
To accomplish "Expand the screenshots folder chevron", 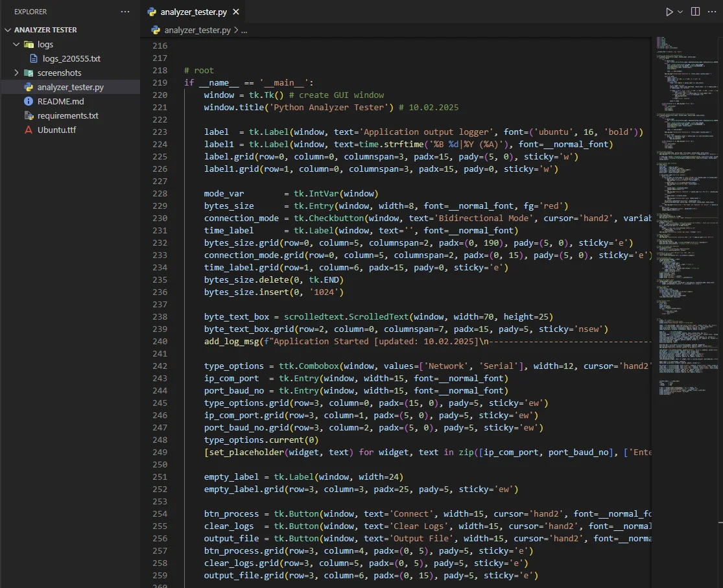I will pyautogui.click(x=16, y=73).
